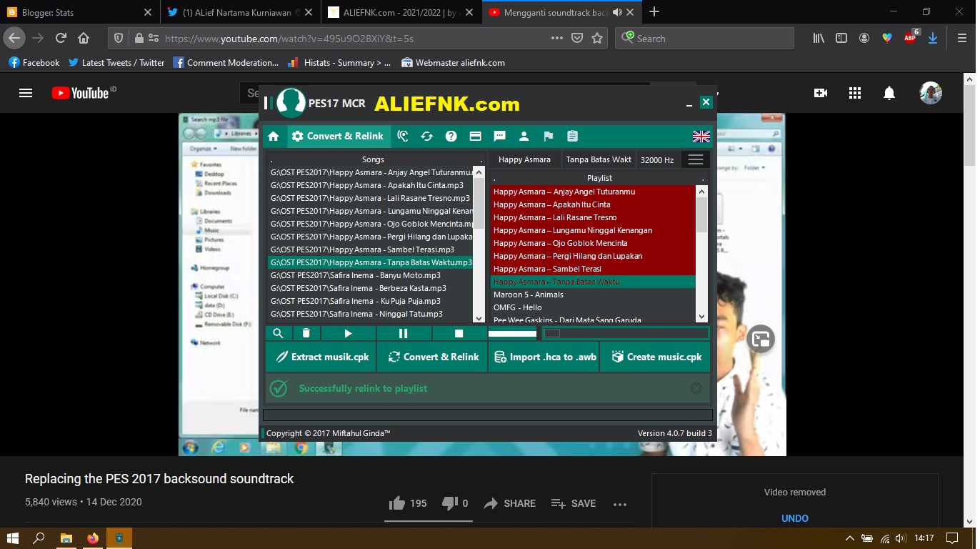Image resolution: width=980 pixels, height=549 pixels.
Task: Open the Facebook bookmark
Action: pyautogui.click(x=34, y=63)
